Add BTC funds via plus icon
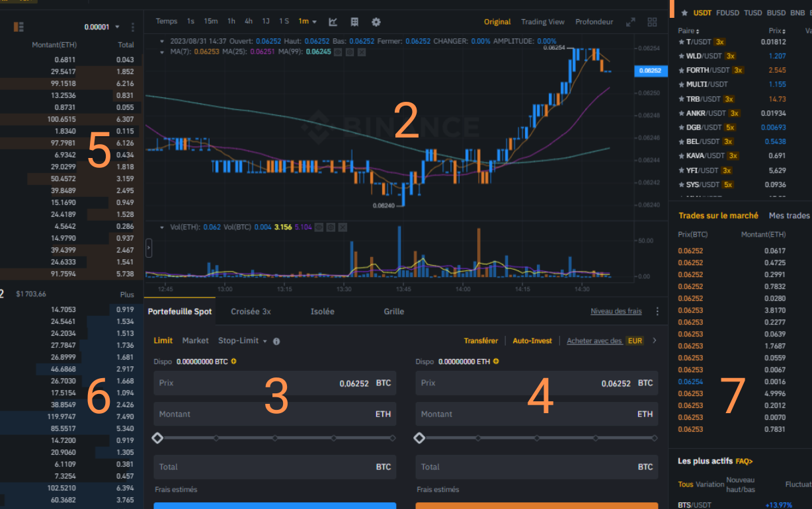 pyautogui.click(x=234, y=362)
